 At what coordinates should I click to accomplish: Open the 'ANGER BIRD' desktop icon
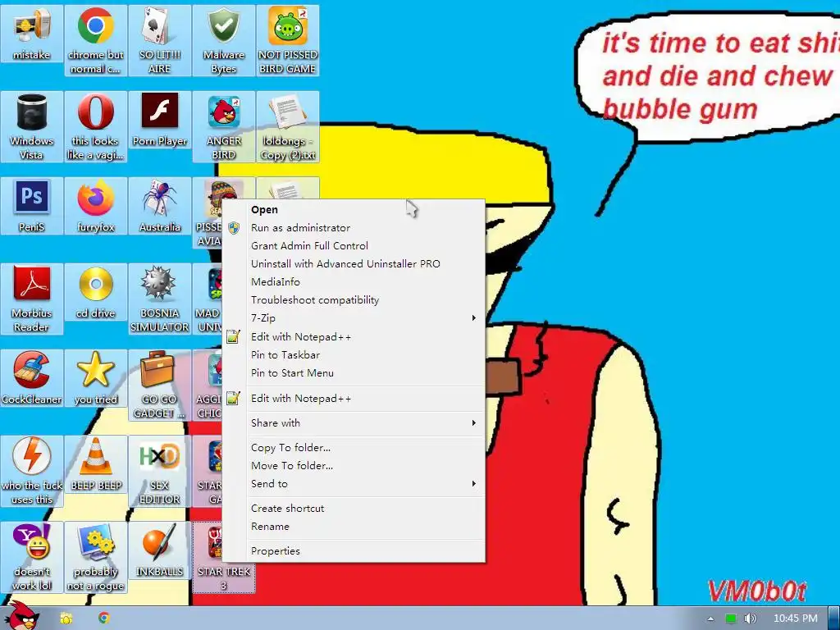pos(224,127)
